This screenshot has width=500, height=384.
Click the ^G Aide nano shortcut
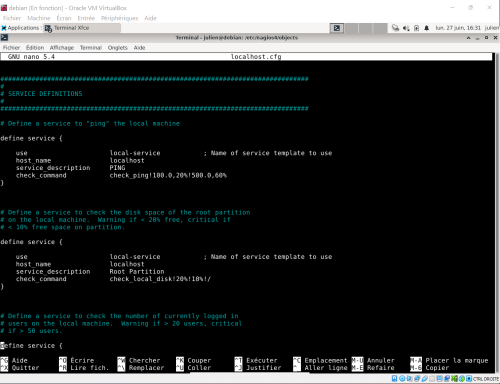tap(14, 360)
